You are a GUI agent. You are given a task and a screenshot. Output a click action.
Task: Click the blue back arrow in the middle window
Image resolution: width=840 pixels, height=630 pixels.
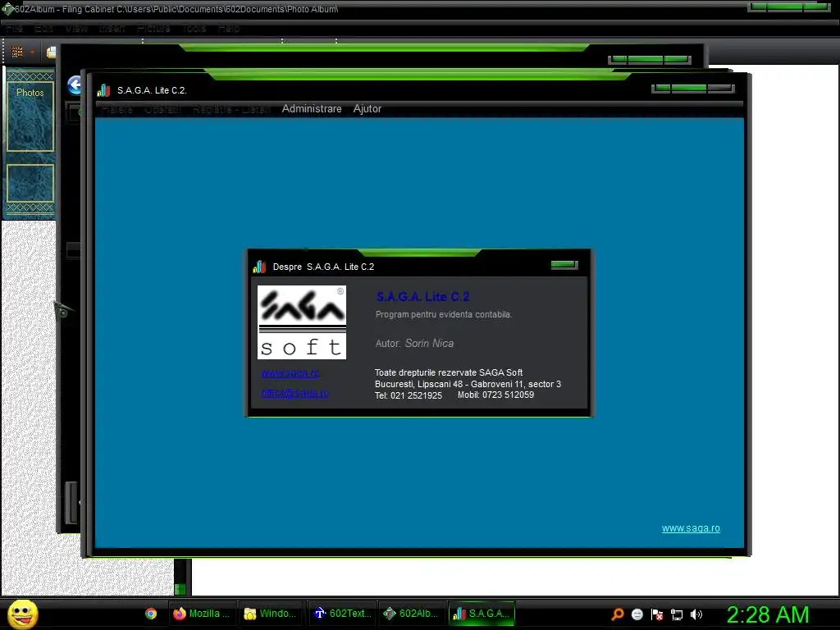tap(75, 85)
